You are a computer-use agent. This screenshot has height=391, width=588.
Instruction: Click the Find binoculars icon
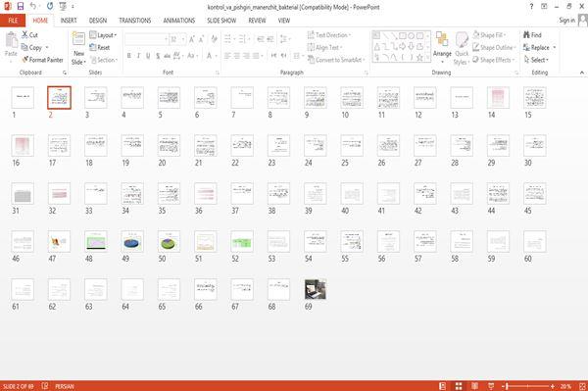(527, 35)
